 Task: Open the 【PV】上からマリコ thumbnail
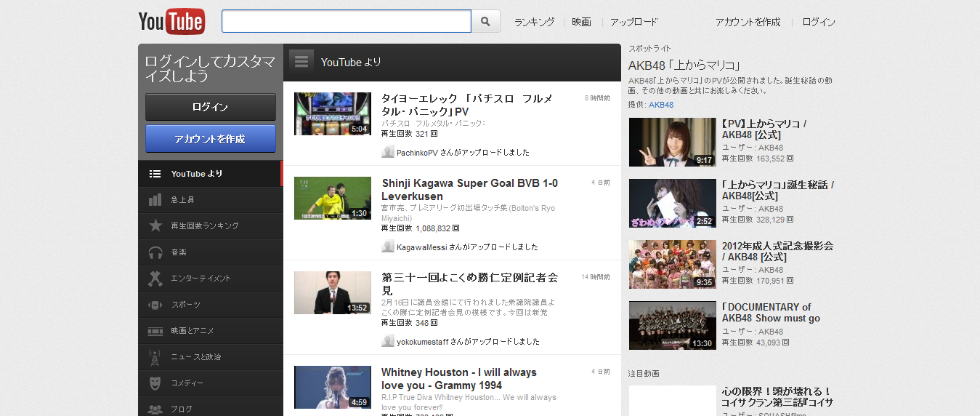pyautogui.click(x=673, y=142)
